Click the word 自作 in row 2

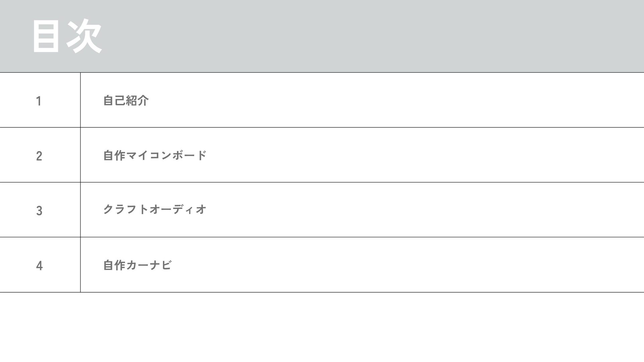point(114,155)
